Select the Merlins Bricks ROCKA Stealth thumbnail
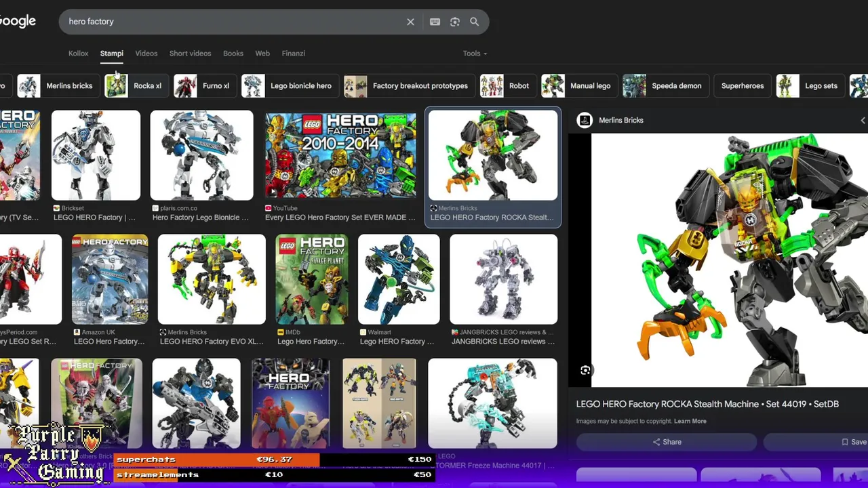The image size is (868, 488). pos(493,155)
